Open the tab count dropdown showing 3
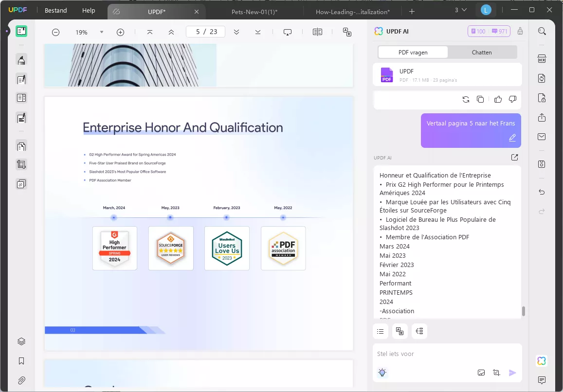Image resolution: width=563 pixels, height=392 pixels. (x=461, y=10)
